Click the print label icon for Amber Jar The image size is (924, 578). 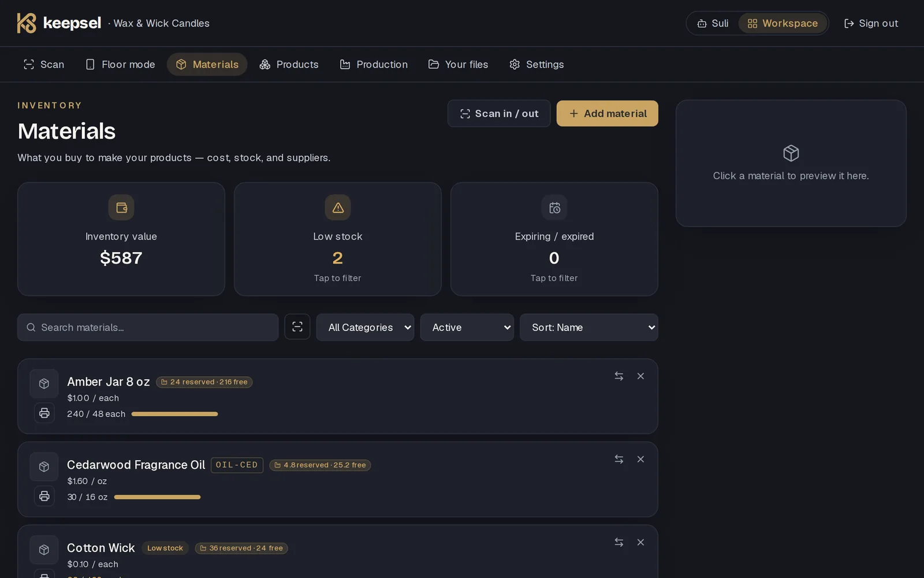[x=44, y=413]
